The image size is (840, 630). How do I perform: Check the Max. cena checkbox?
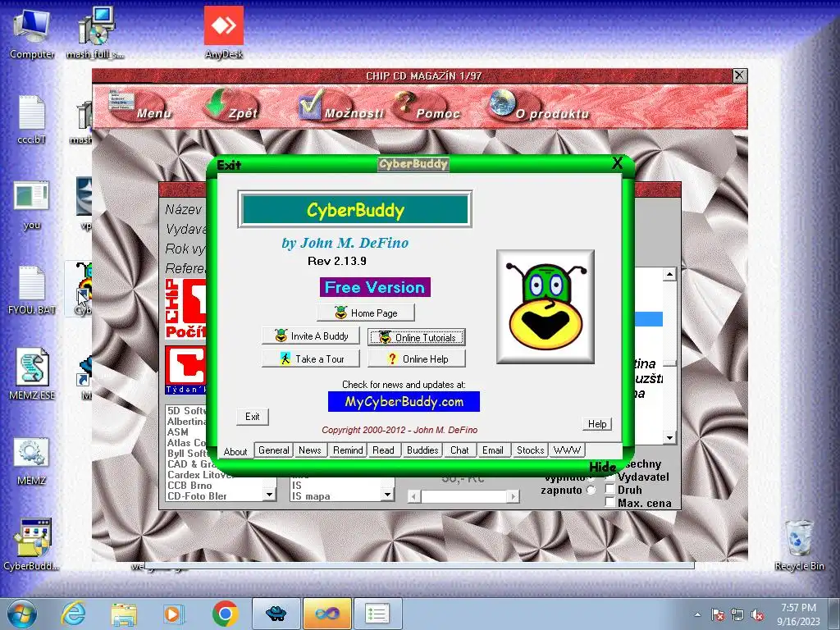pos(609,503)
